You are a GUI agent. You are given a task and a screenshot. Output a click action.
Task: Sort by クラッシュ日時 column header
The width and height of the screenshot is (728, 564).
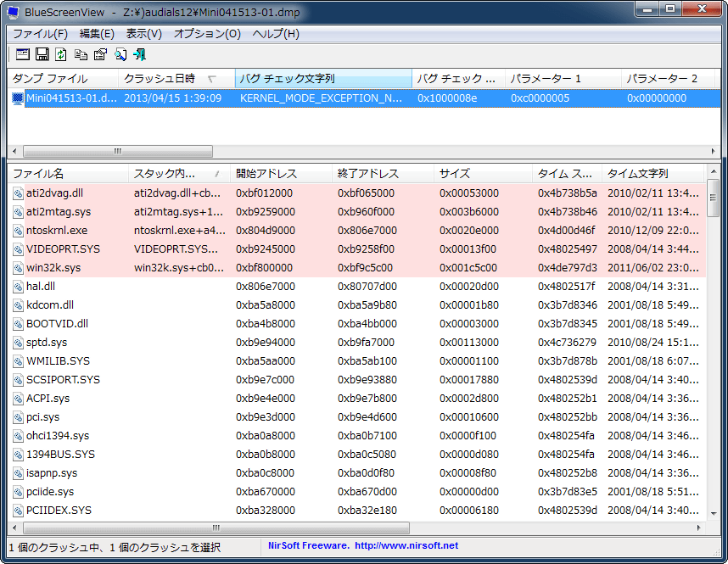(176, 78)
